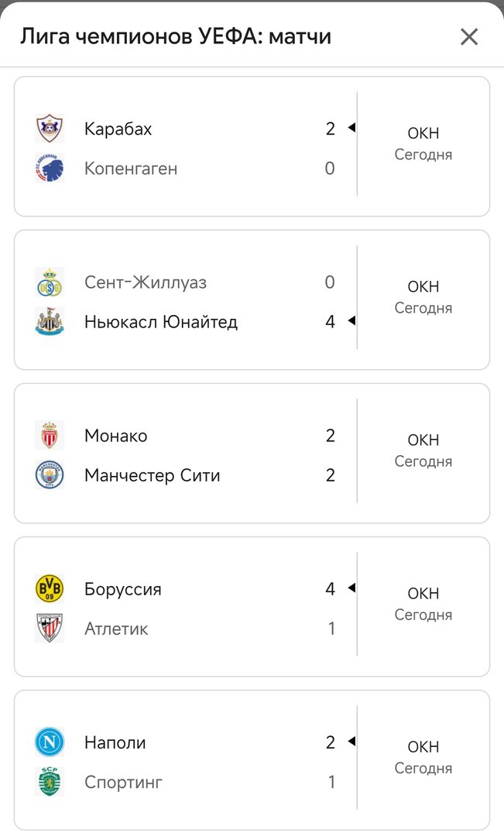Click the Borussia Dortmund BVB logo
Screen dimensions: 504x836
click(x=50, y=589)
